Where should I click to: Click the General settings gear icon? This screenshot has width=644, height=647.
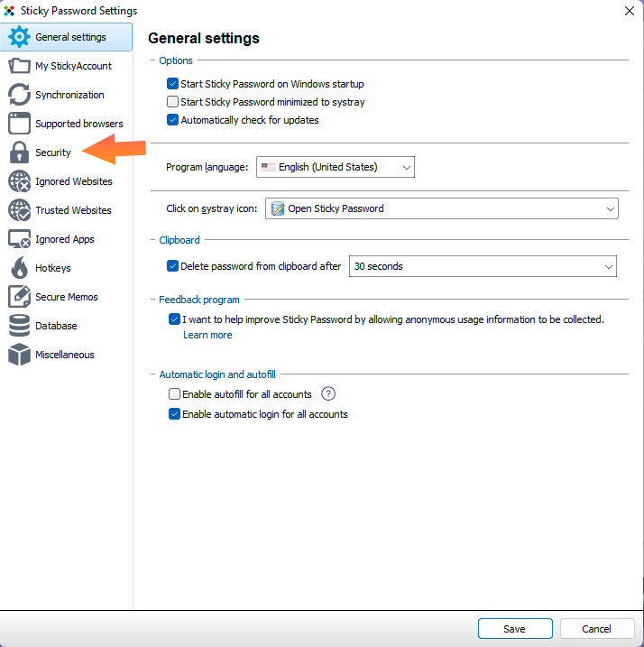(x=19, y=37)
